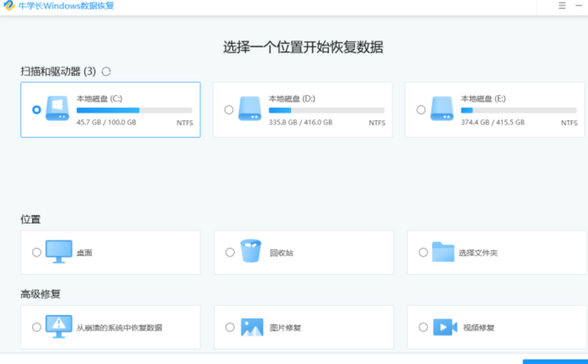Click the C: drive capacity bar
588x364 pixels.
[x=134, y=110]
